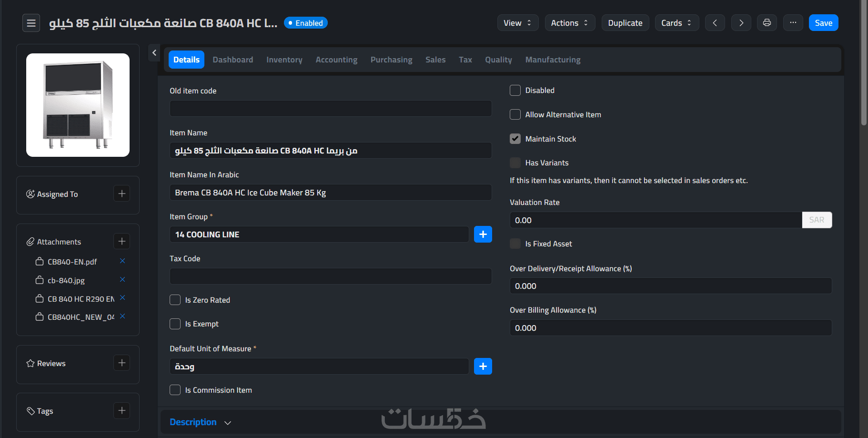Add a new attachment
The width and height of the screenshot is (868, 438).
point(122,241)
